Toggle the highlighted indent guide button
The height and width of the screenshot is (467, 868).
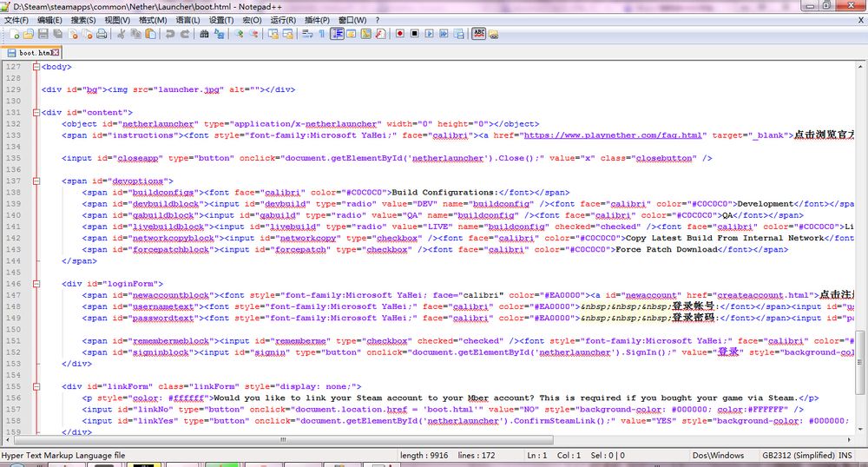point(337,35)
